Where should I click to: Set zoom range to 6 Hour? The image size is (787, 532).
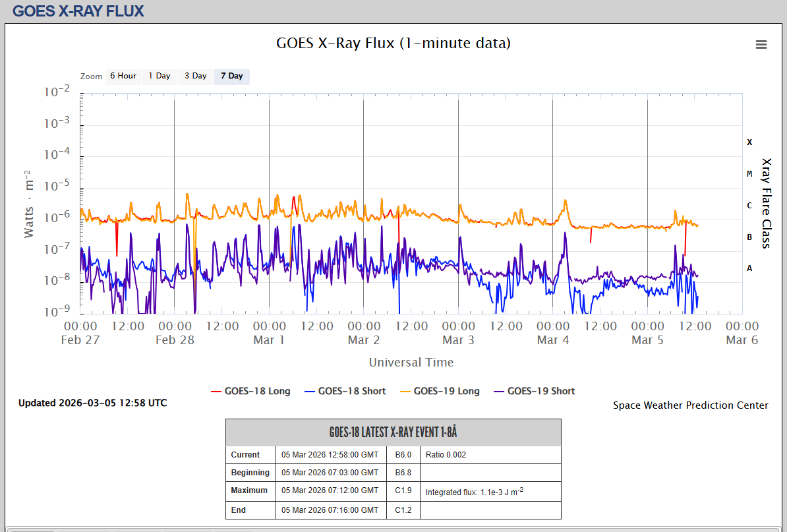(123, 76)
